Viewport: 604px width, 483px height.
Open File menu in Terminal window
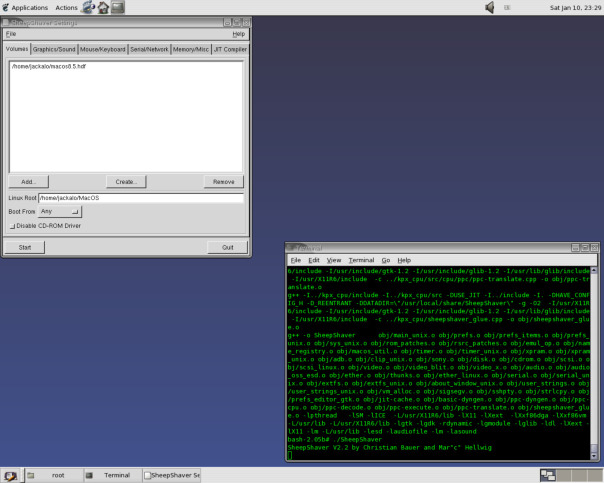click(295, 260)
